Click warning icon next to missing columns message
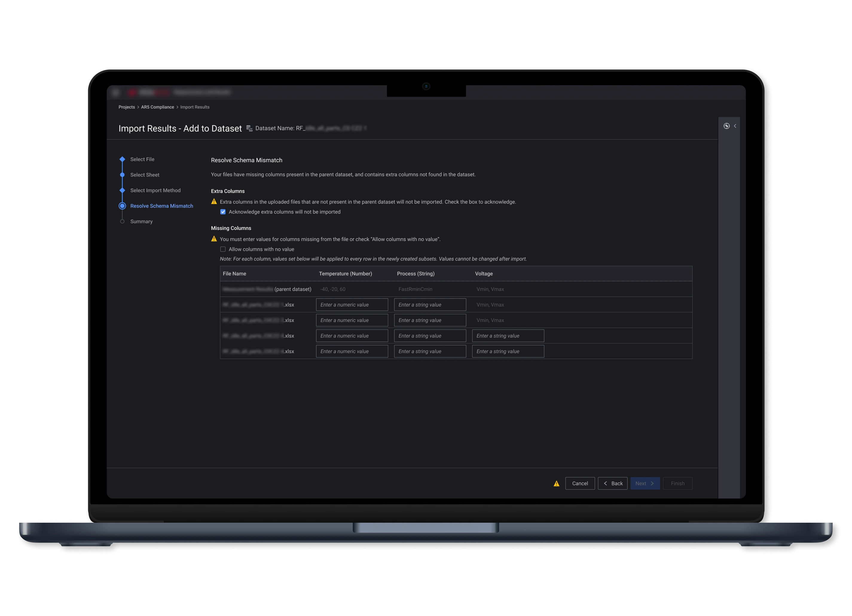The height and width of the screenshot is (616, 852). [214, 239]
